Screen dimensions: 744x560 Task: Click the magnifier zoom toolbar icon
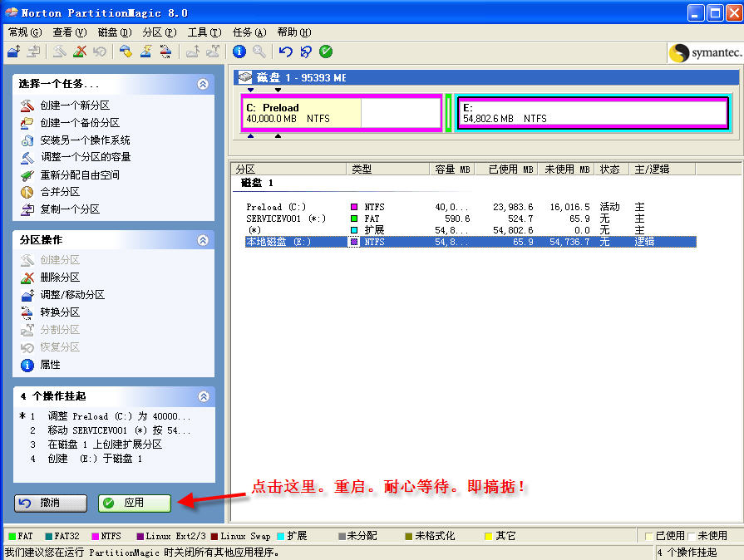[x=259, y=52]
